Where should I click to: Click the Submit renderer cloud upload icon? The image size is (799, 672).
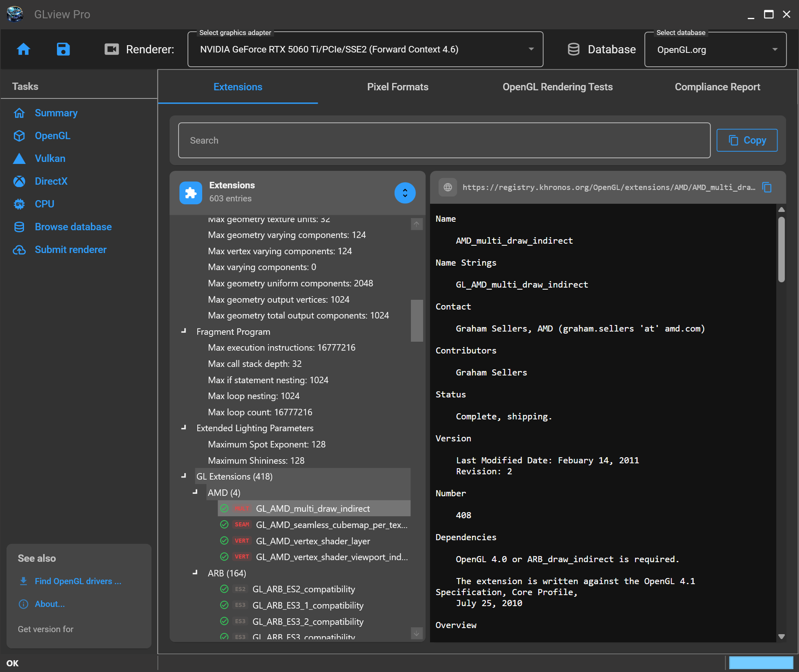coord(19,249)
